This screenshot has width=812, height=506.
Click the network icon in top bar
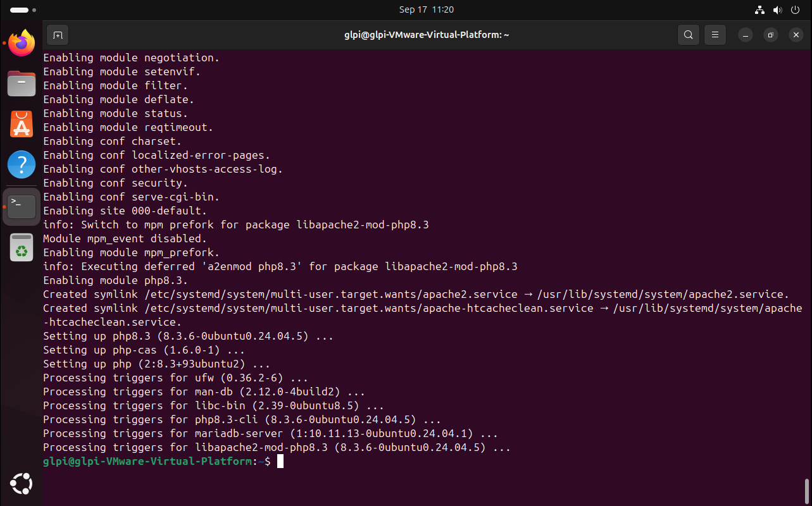tap(760, 10)
